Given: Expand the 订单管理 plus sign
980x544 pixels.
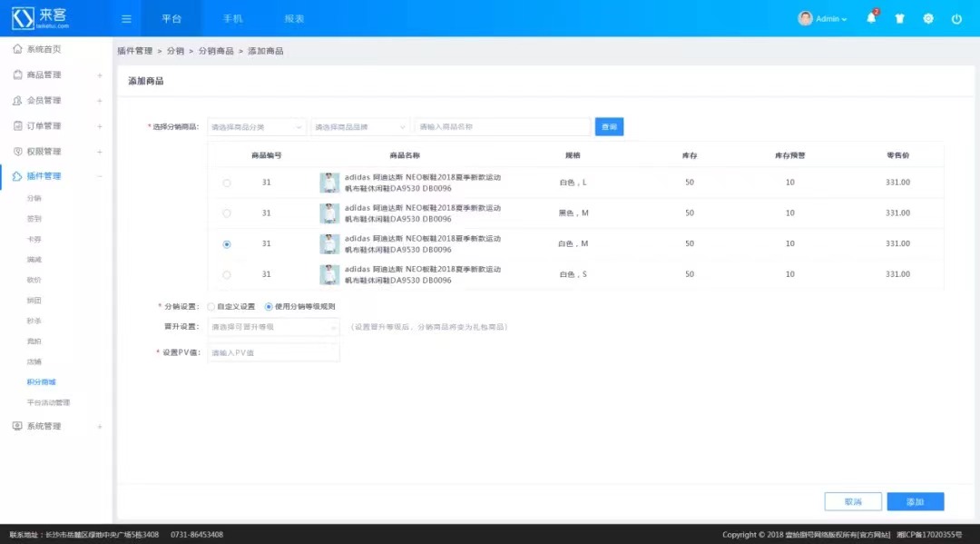Looking at the screenshot, I should tap(100, 126).
